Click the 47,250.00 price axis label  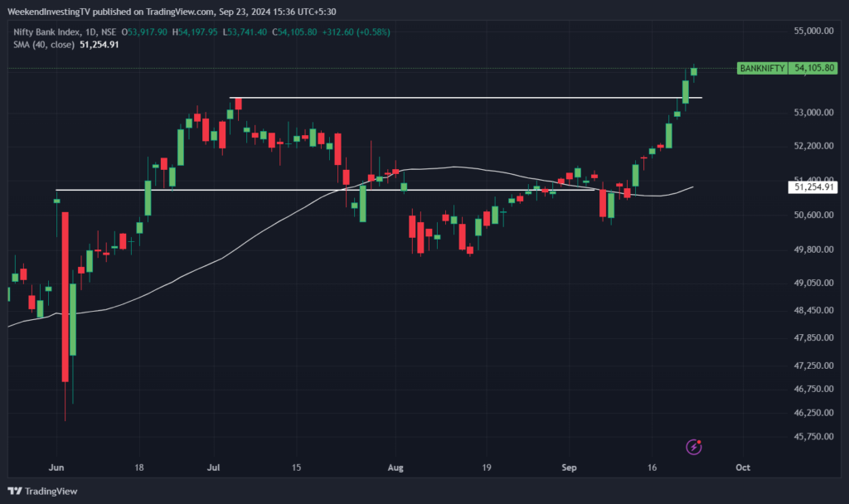click(814, 366)
